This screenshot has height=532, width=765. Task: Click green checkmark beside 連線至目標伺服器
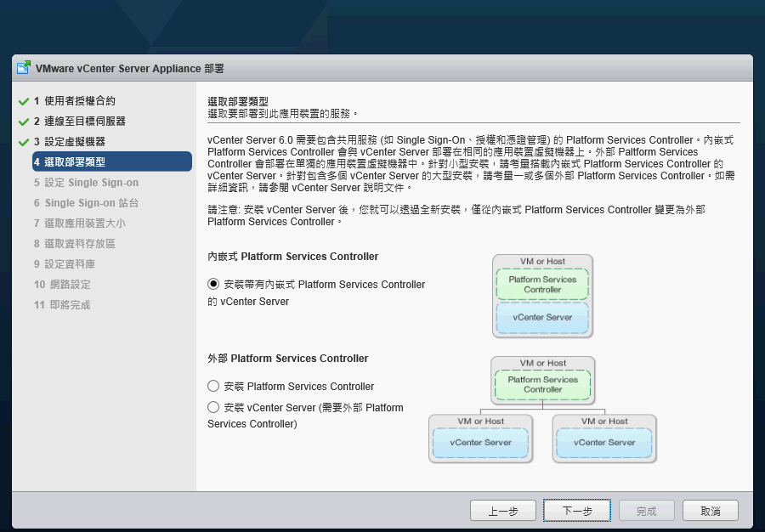24,122
